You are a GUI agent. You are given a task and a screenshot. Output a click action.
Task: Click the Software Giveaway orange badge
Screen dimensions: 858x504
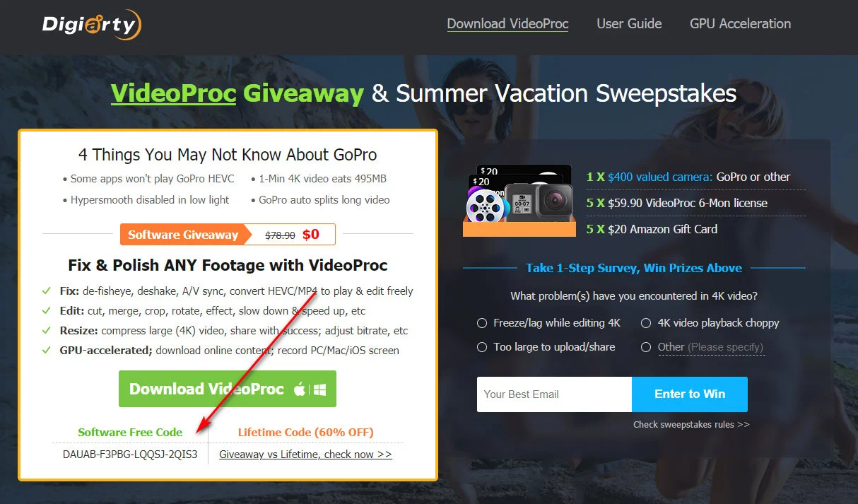(x=182, y=235)
